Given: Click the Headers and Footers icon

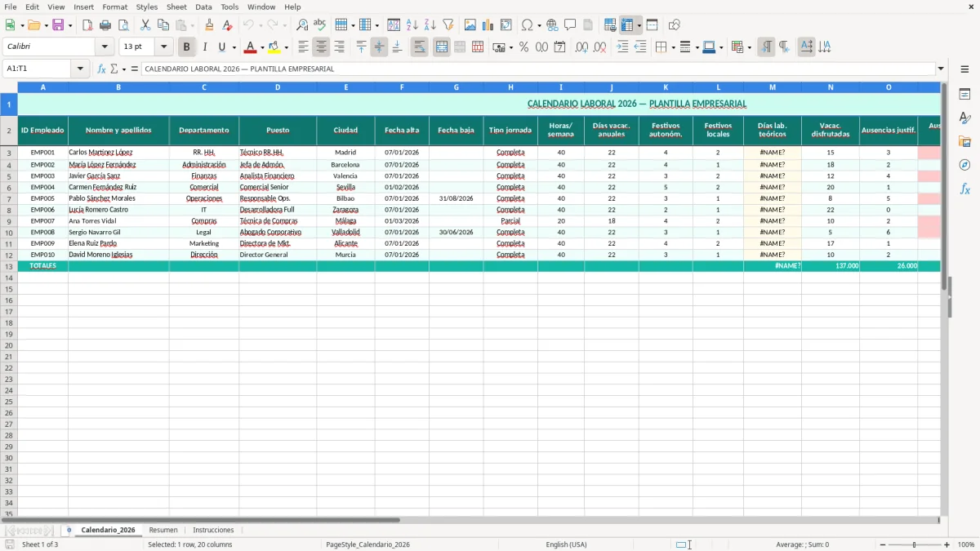Looking at the screenshot, I should click(x=588, y=25).
